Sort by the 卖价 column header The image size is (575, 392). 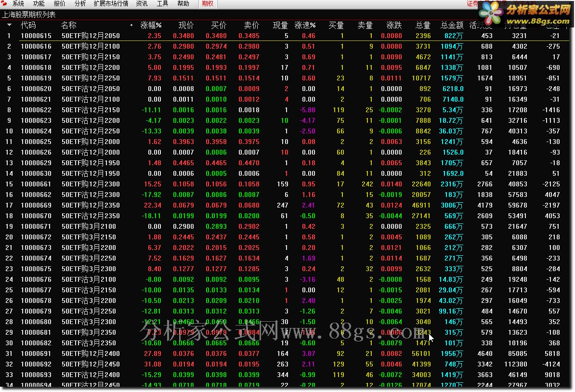[x=251, y=25]
